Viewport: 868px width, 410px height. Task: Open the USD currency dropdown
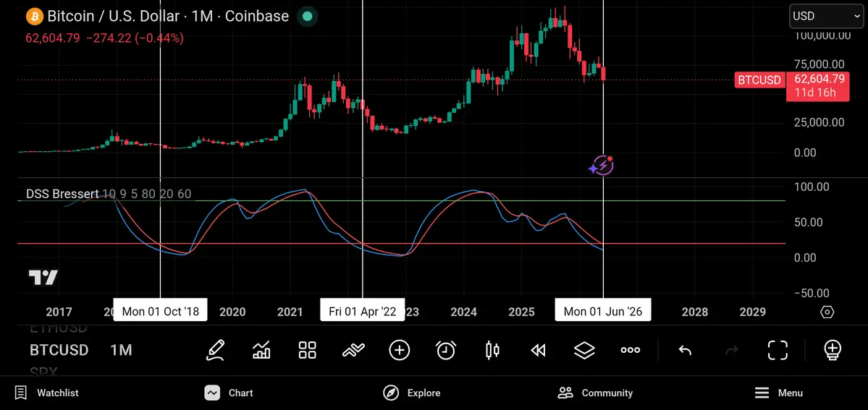point(826,16)
